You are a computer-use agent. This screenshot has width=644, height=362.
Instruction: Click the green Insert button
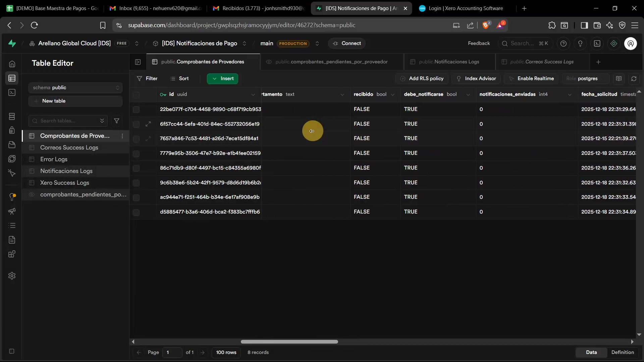[223, 78]
